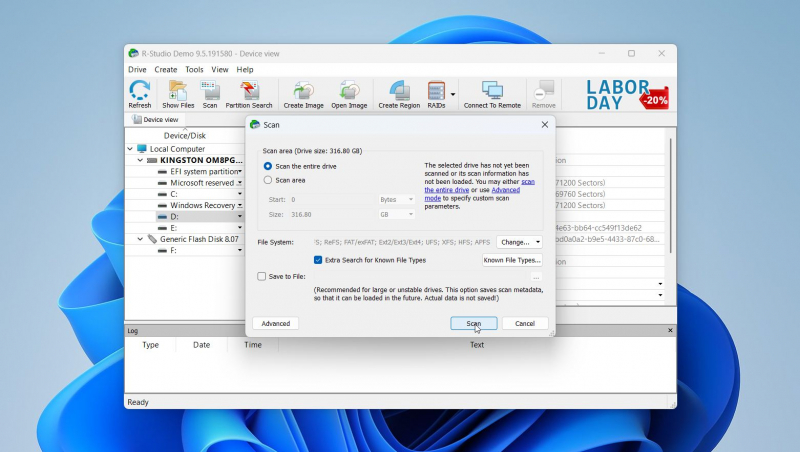Open the Size units GB dropdown
Screen dimensions: 800x452
click(x=396, y=214)
